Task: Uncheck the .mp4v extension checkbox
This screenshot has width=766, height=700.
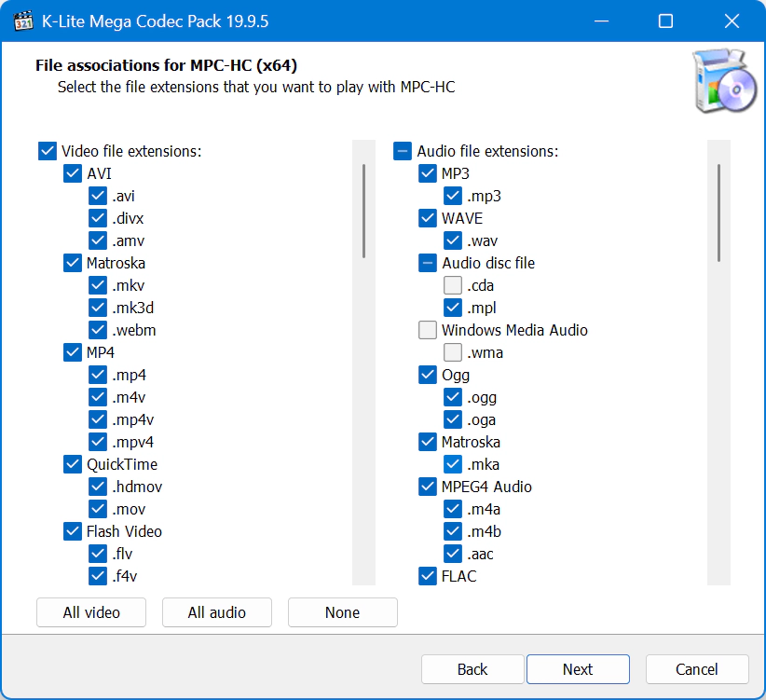Action: (x=98, y=419)
